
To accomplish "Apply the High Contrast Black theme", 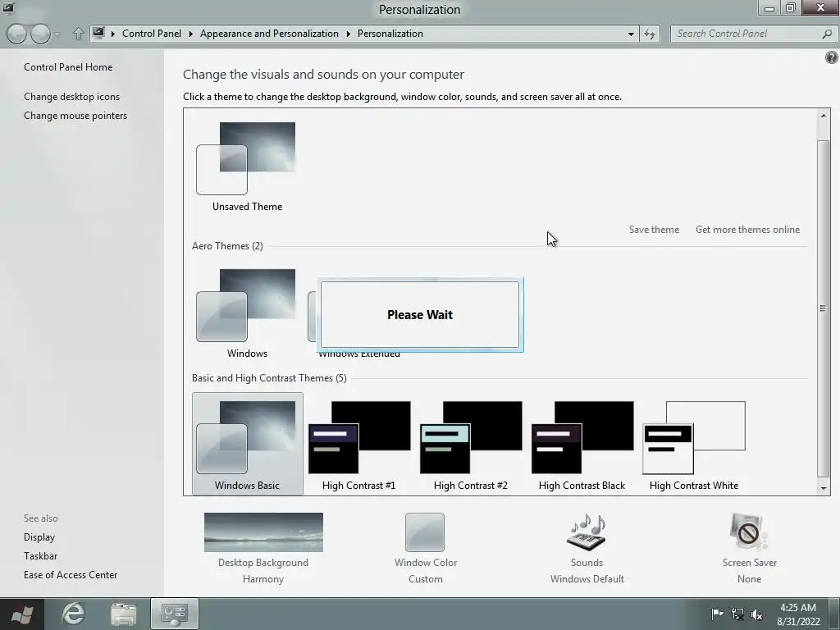I will coord(582,445).
